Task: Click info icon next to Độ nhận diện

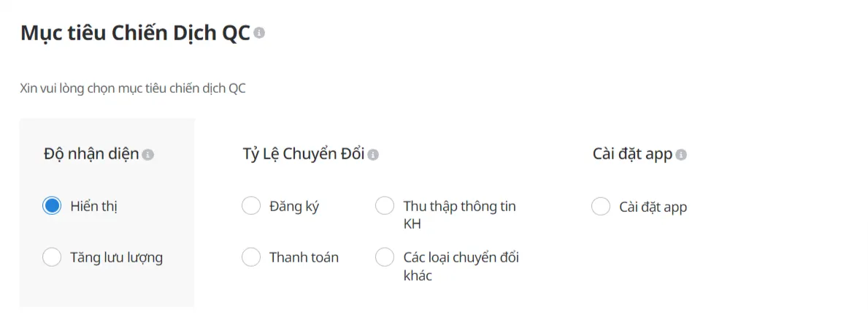Action: [x=148, y=155]
